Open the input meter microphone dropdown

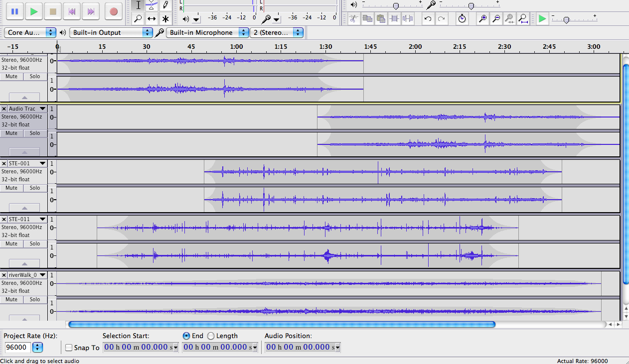coord(277,19)
